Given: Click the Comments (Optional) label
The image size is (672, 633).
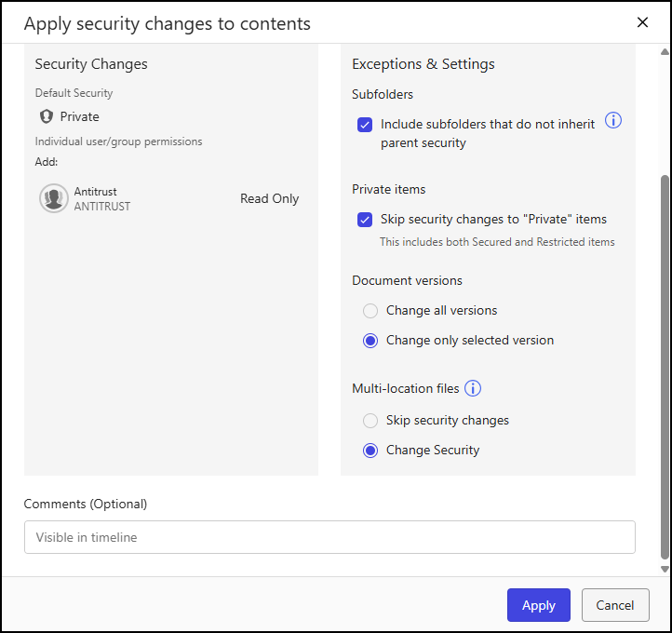Looking at the screenshot, I should pyautogui.click(x=86, y=504).
